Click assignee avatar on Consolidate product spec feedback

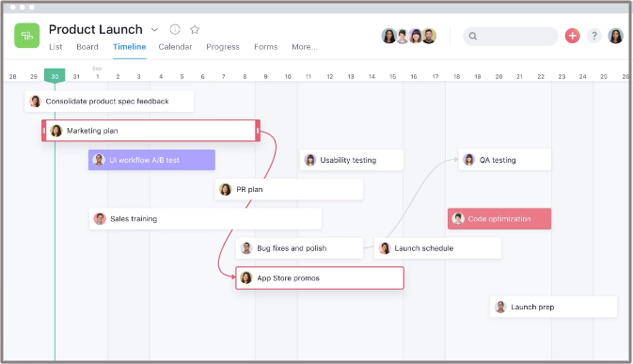coord(36,102)
